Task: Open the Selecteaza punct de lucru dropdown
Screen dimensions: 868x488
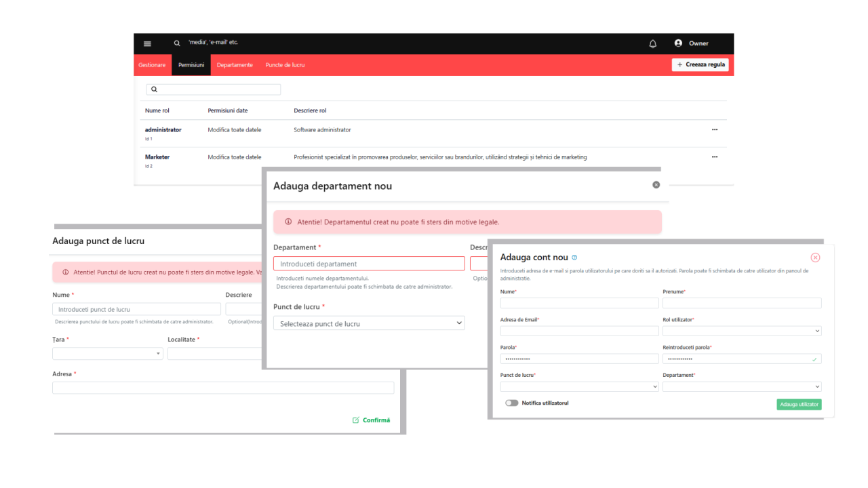Action: click(369, 323)
